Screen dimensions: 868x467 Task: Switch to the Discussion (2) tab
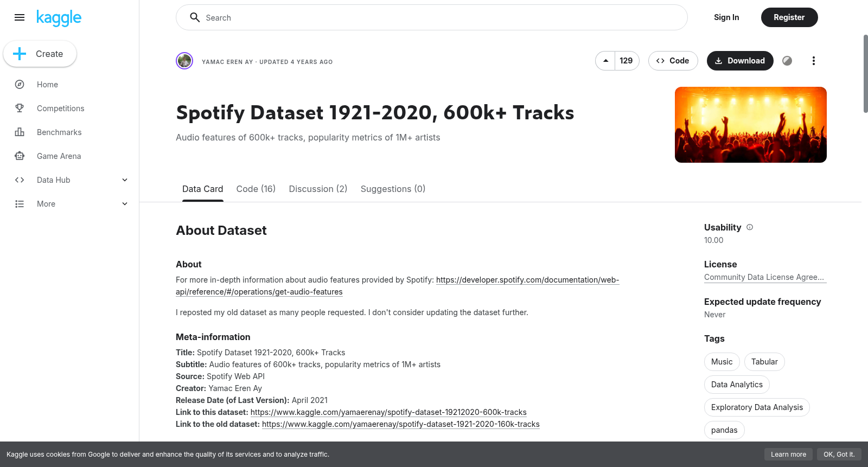pyautogui.click(x=318, y=189)
